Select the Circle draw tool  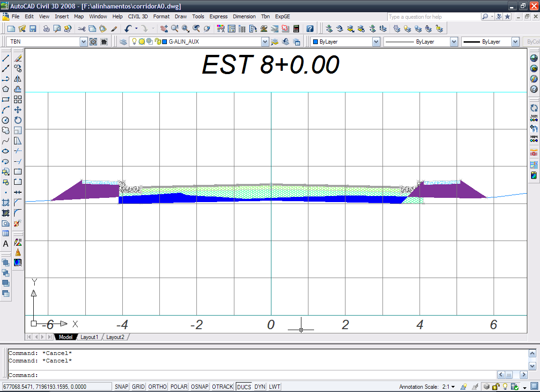pyautogui.click(x=6, y=120)
